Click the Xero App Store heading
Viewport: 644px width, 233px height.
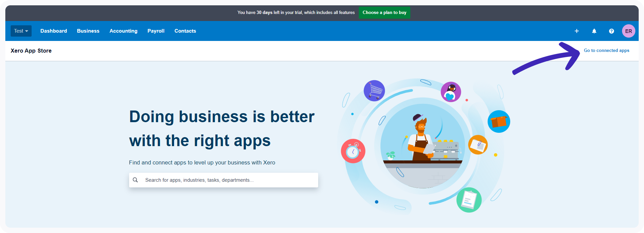coord(31,51)
